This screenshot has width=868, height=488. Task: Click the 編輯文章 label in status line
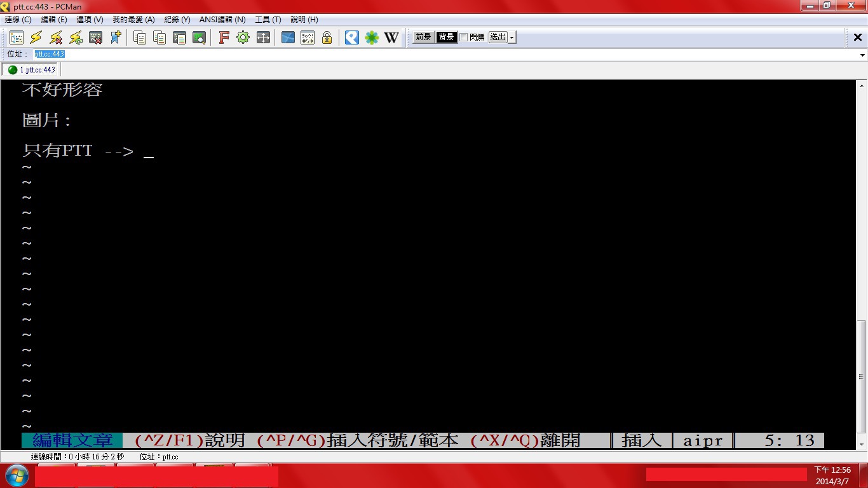point(72,440)
